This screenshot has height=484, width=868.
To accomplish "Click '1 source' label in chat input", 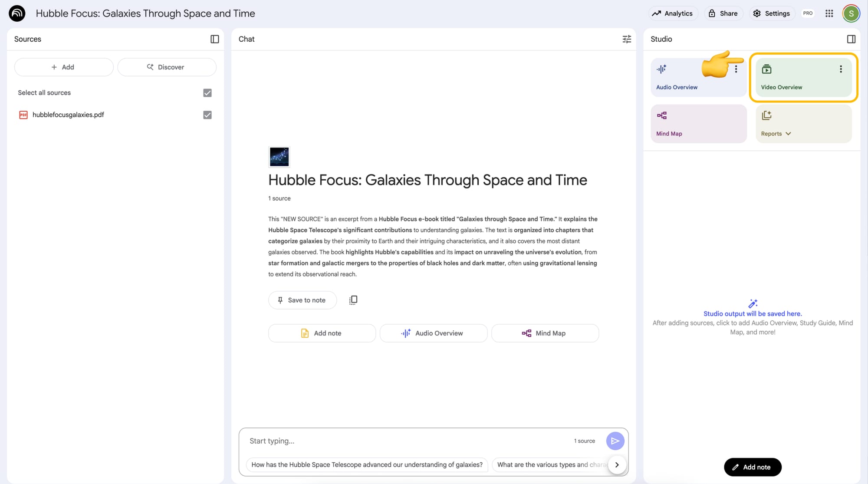I will coord(585,441).
